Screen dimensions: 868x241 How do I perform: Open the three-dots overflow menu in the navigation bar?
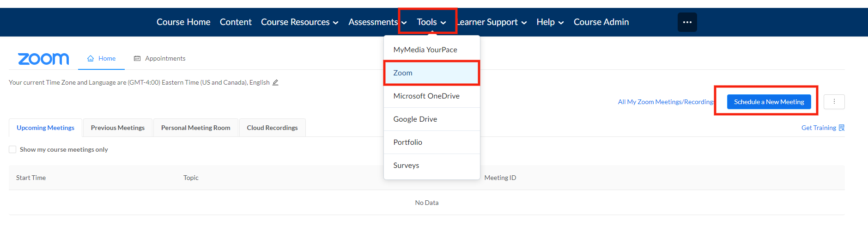687,22
